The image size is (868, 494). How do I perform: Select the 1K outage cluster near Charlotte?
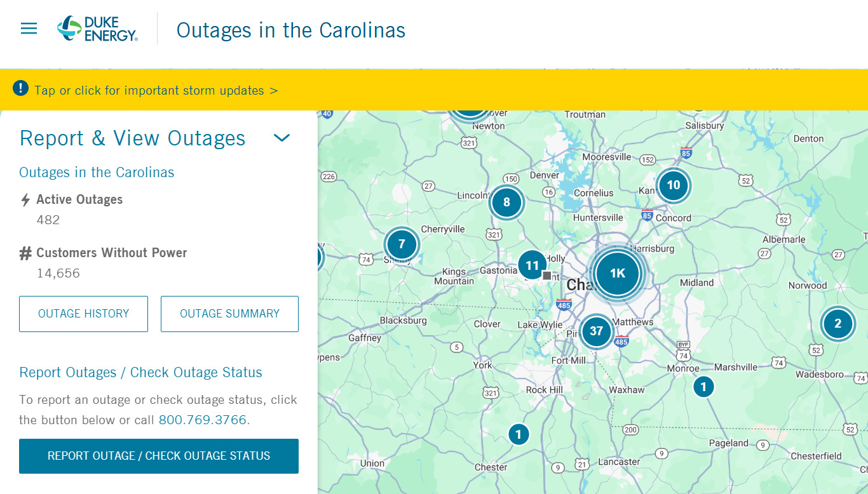point(618,274)
